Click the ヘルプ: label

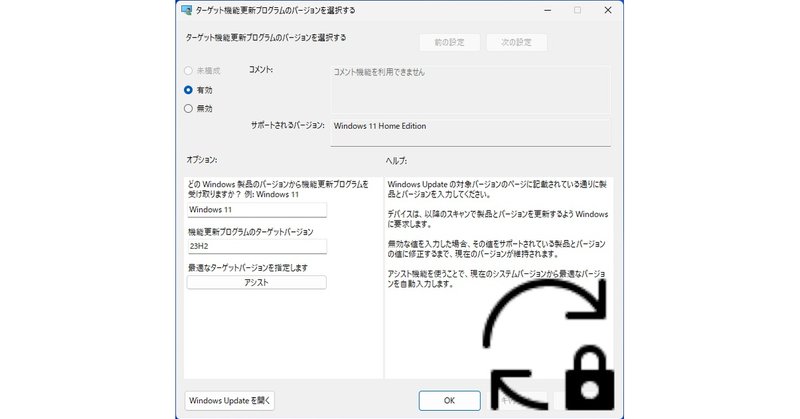pos(396,161)
